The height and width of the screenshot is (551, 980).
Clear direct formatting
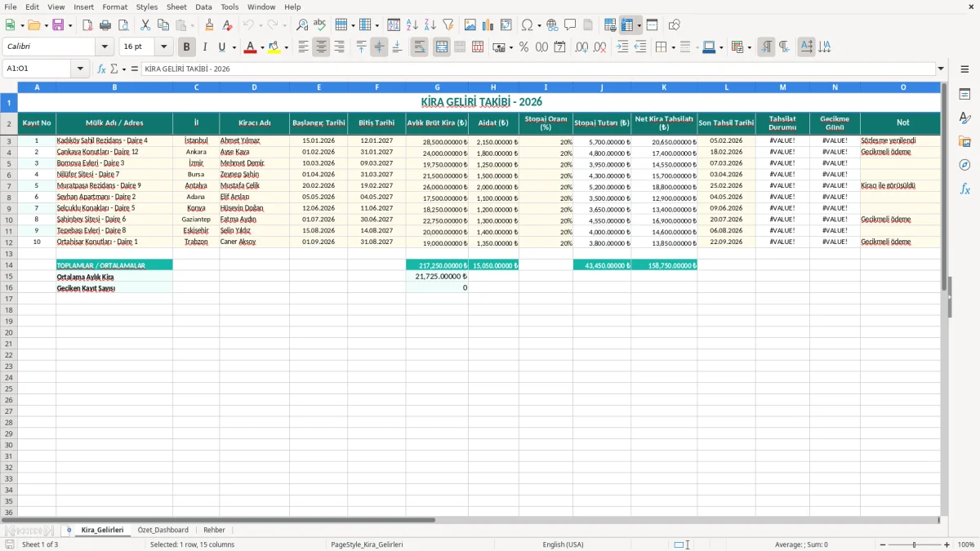(x=228, y=25)
